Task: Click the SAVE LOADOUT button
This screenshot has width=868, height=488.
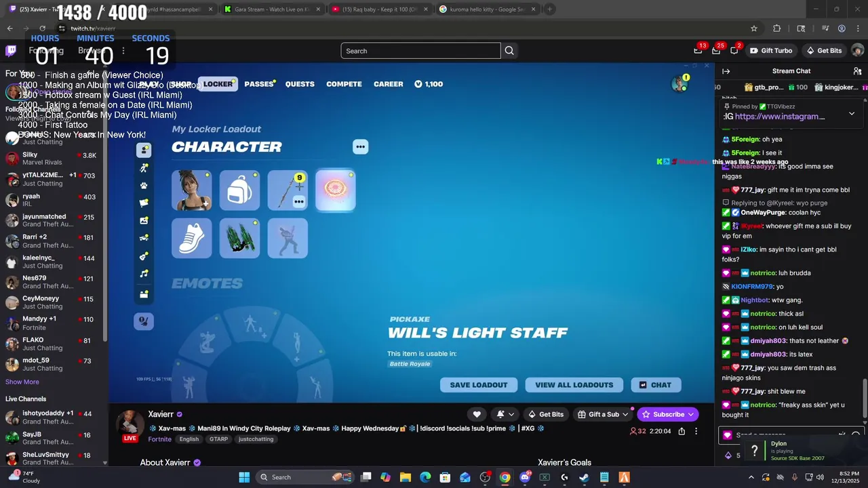Action: tap(479, 385)
